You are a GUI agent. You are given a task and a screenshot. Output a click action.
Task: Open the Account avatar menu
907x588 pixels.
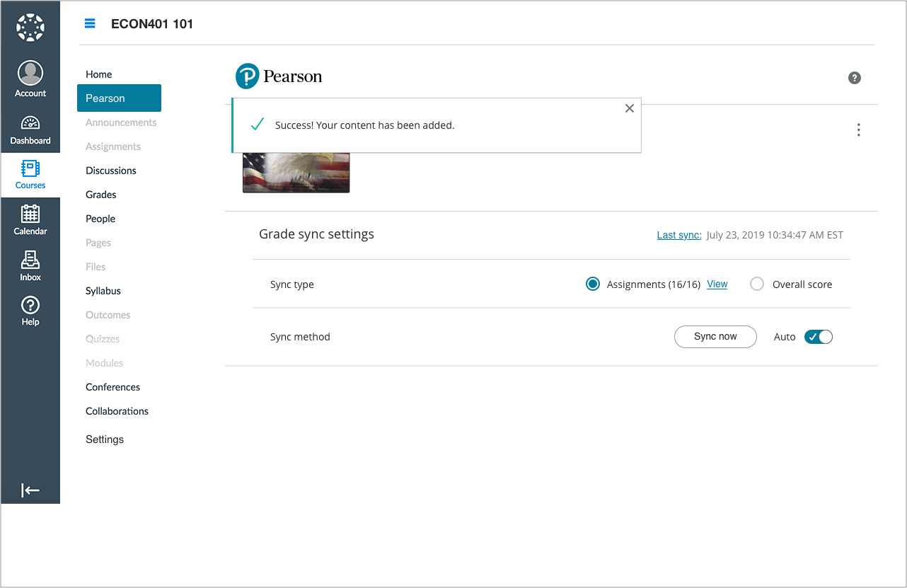pos(30,79)
